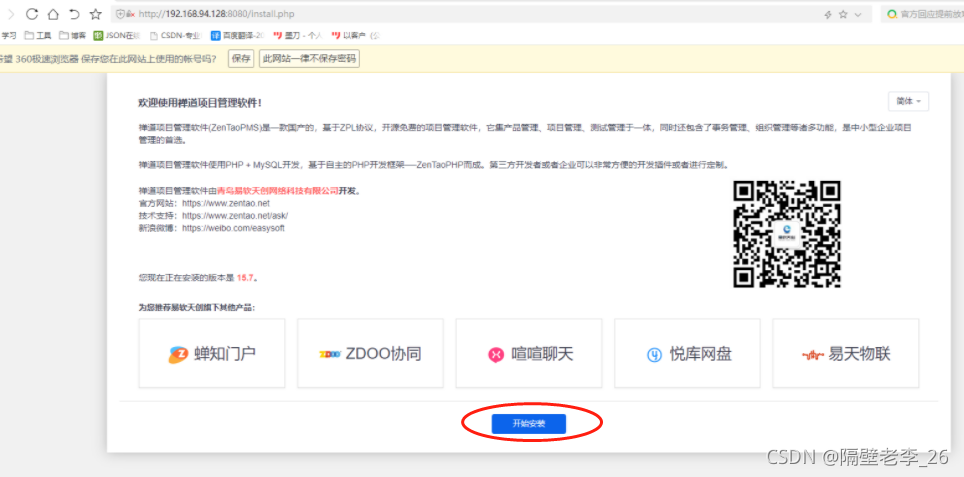Click the 易天物联 waveform logo icon

[x=813, y=355]
